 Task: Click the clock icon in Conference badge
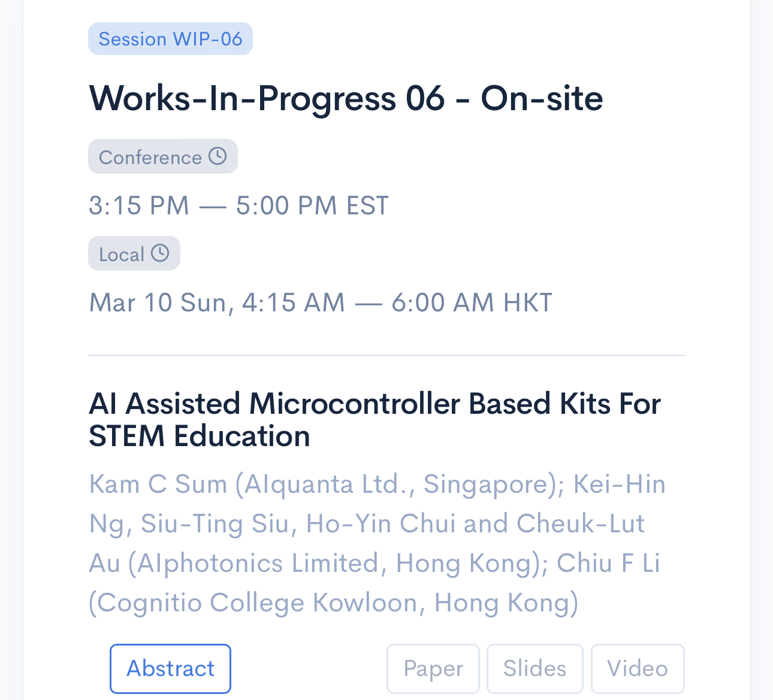click(218, 156)
